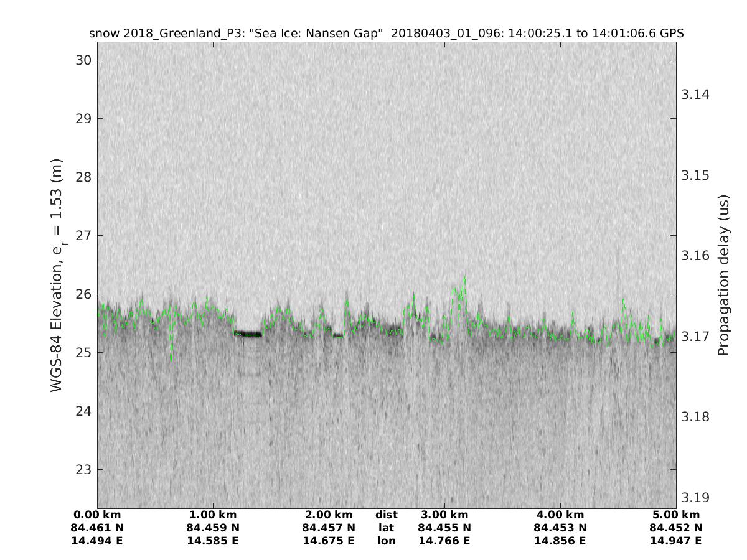Click the "14.947 E" longitude label
This screenshot has height=560, width=747.
676,541
